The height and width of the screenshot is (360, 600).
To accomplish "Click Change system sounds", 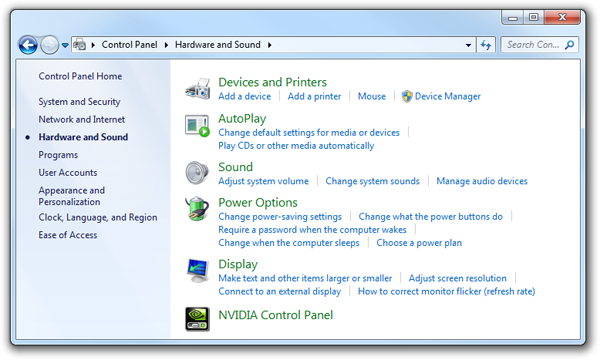I will [x=372, y=181].
